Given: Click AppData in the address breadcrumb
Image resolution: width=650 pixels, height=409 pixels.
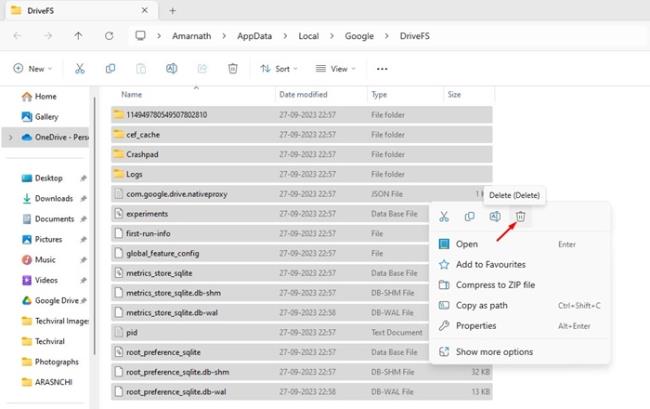Looking at the screenshot, I should point(255,36).
